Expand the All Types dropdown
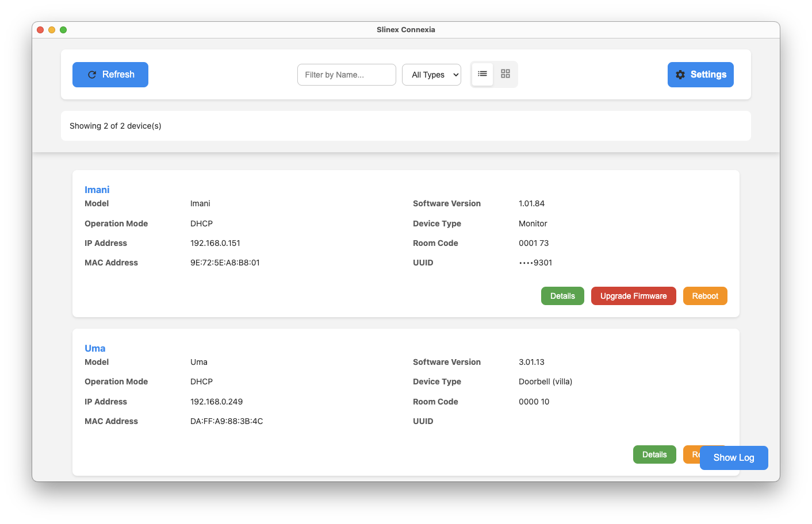This screenshot has width=812, height=524. [x=431, y=75]
